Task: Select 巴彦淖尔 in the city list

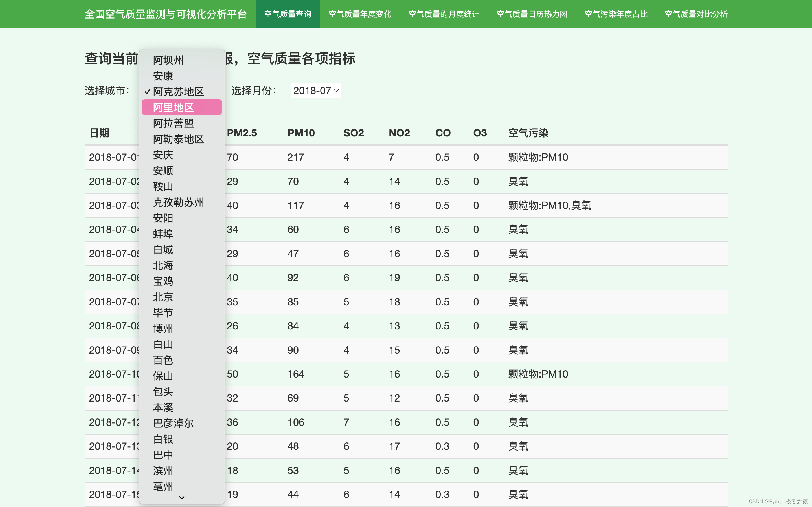Action: click(173, 423)
